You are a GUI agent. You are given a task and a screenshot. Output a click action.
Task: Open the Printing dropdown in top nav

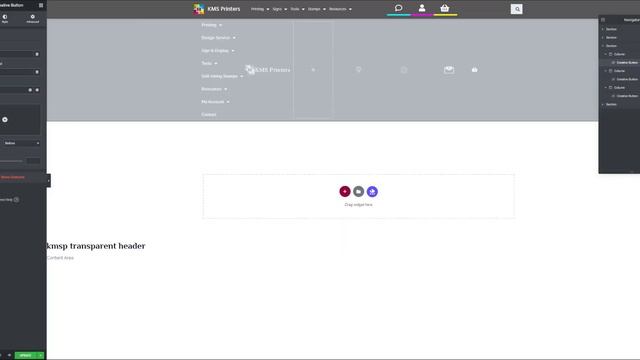click(x=260, y=9)
